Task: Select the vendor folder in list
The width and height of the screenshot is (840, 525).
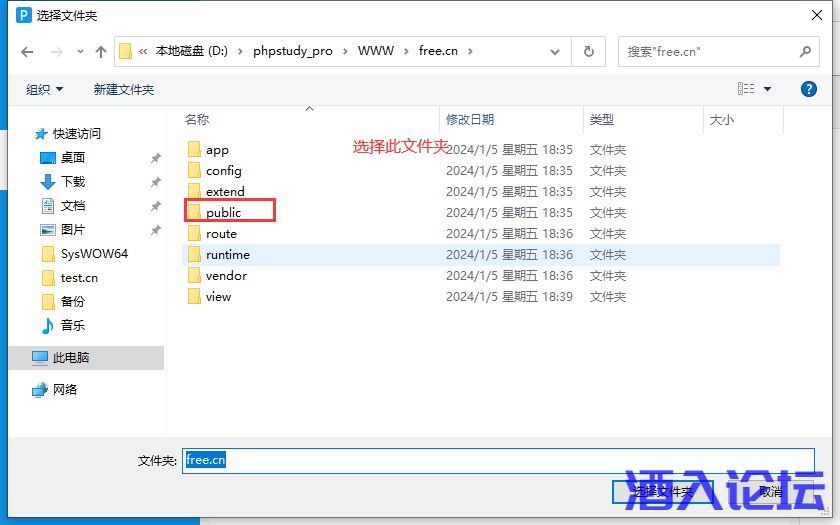Action: pos(226,275)
